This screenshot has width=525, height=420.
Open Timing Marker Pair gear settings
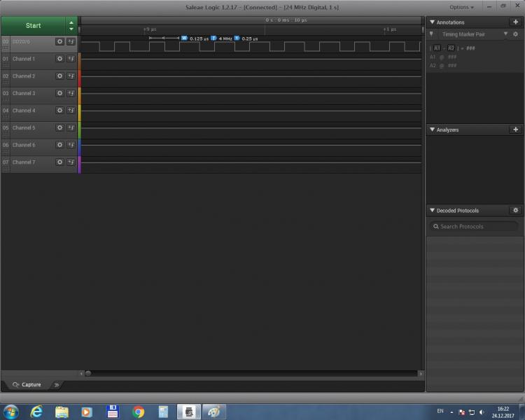click(x=516, y=34)
